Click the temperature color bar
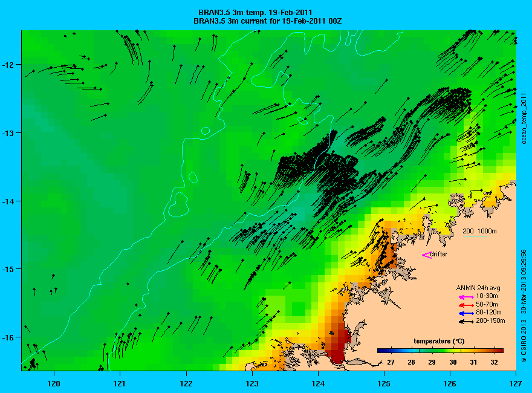532x393 pixels. (x=440, y=351)
